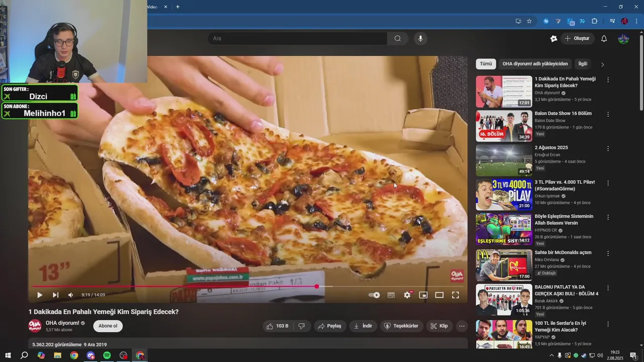Open thumbnail of Balon Date Show 16 Bölüm
The image size is (644, 362).
click(x=504, y=126)
